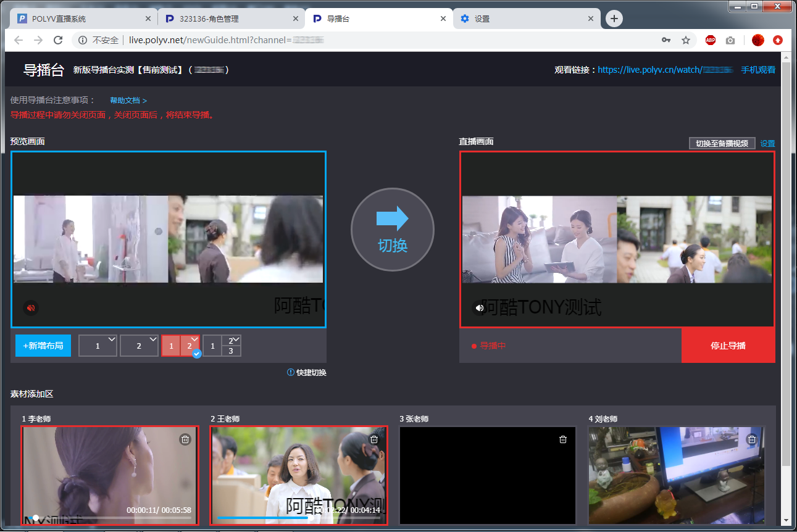797x532 pixels.
Task: Click the 00:00:11/ 00:05:58 time text
Action: 159,510
